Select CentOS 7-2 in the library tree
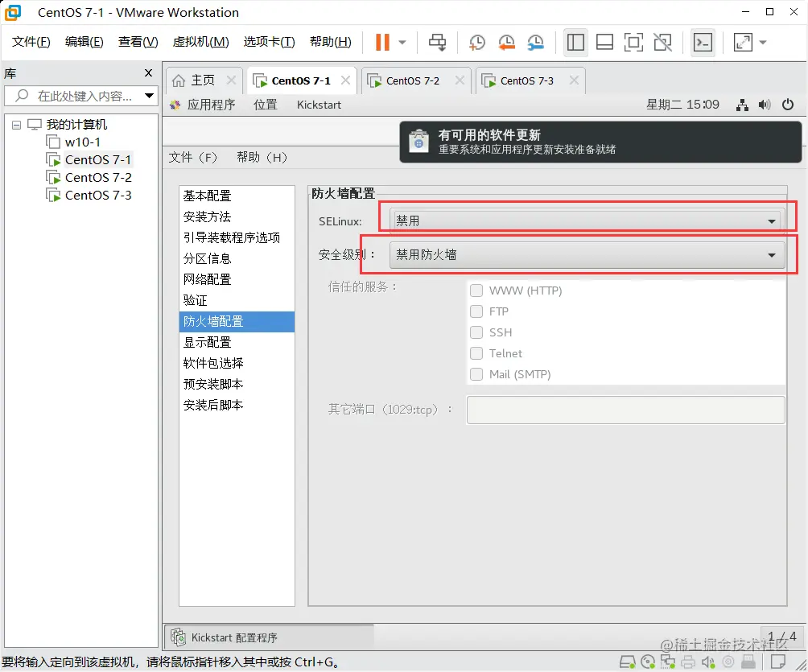Screen dimensions: 808x672 (98, 178)
